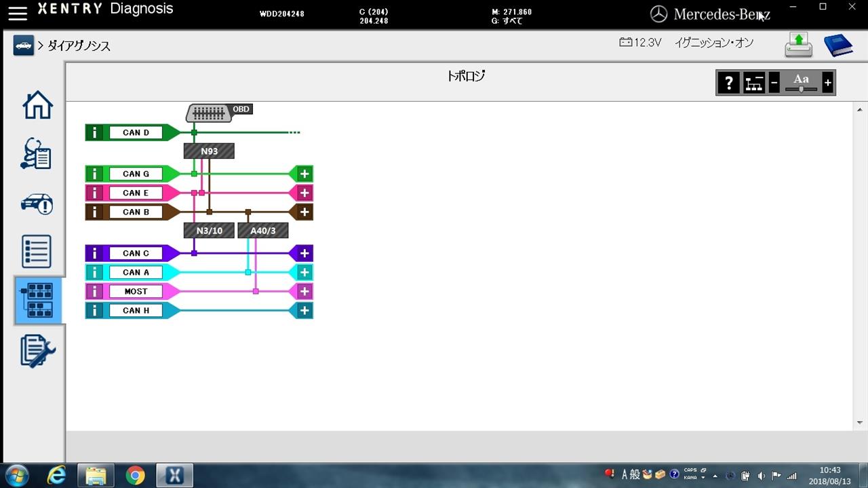Click the OBD connector icon
The image size is (868, 488).
point(209,113)
